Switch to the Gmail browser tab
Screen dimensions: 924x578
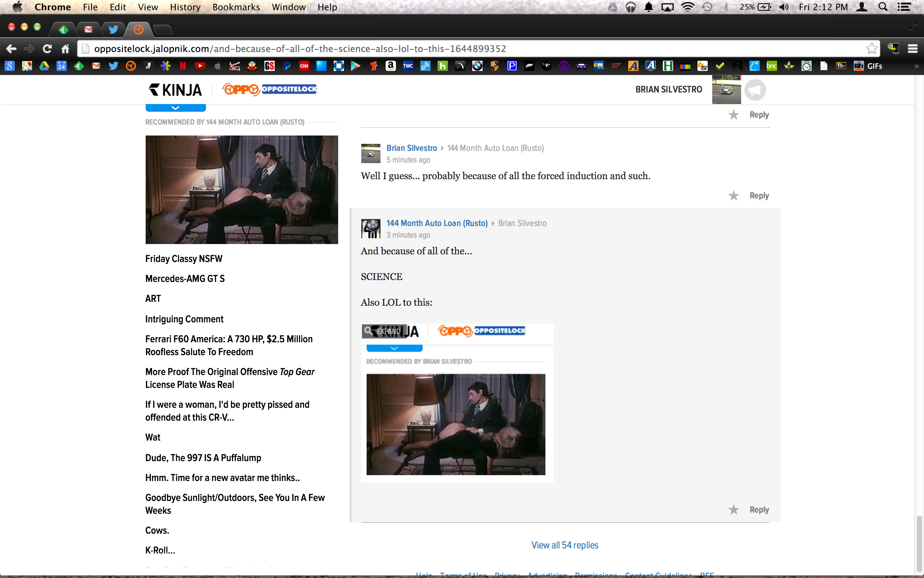coord(89,30)
